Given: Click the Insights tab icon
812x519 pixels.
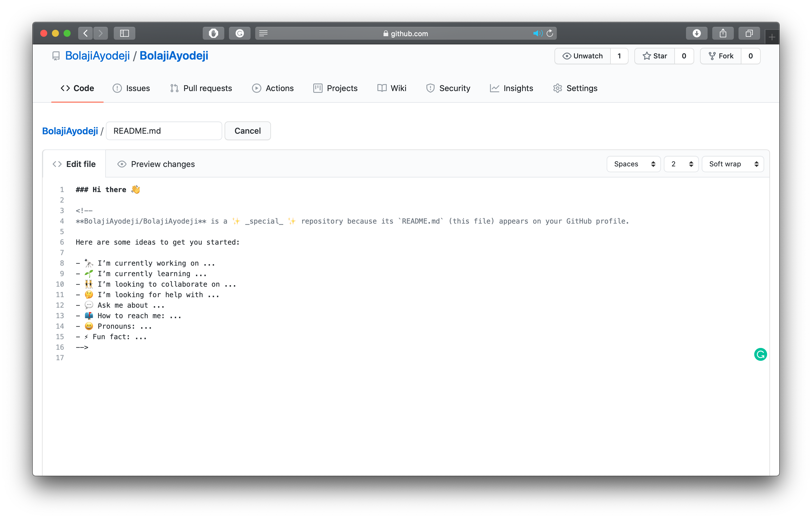Looking at the screenshot, I should click(x=494, y=88).
